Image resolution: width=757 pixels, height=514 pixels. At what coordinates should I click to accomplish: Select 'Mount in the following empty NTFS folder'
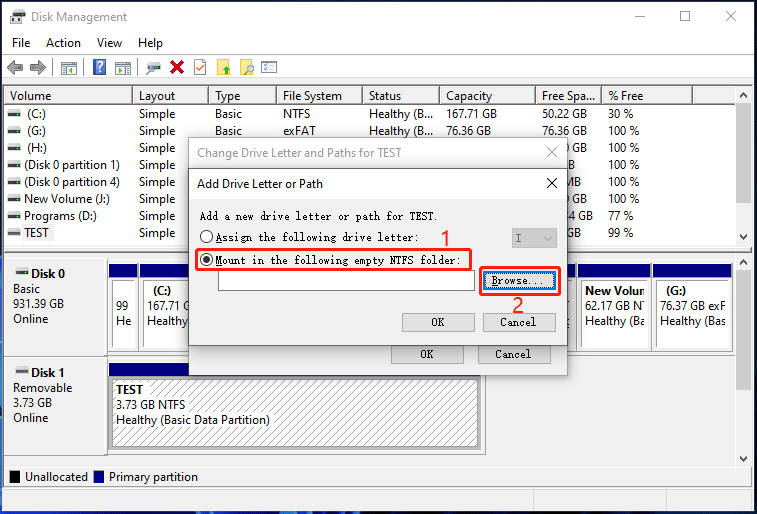coord(207,260)
